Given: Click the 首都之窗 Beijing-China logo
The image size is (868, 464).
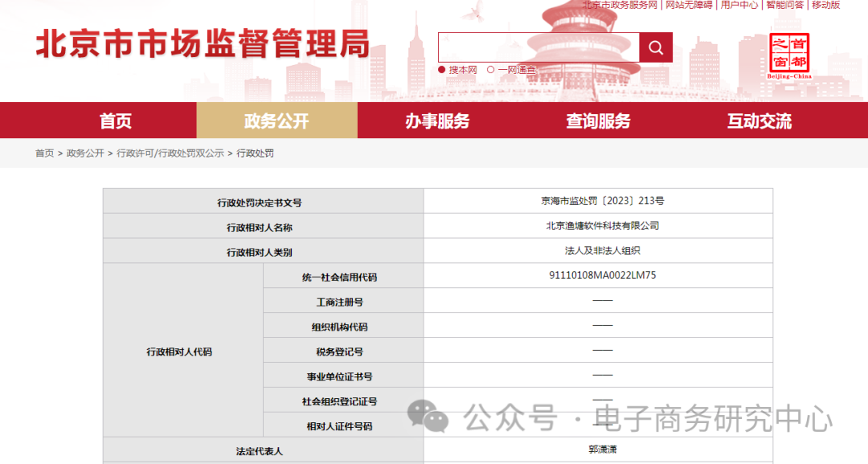Looking at the screenshot, I should [788, 53].
